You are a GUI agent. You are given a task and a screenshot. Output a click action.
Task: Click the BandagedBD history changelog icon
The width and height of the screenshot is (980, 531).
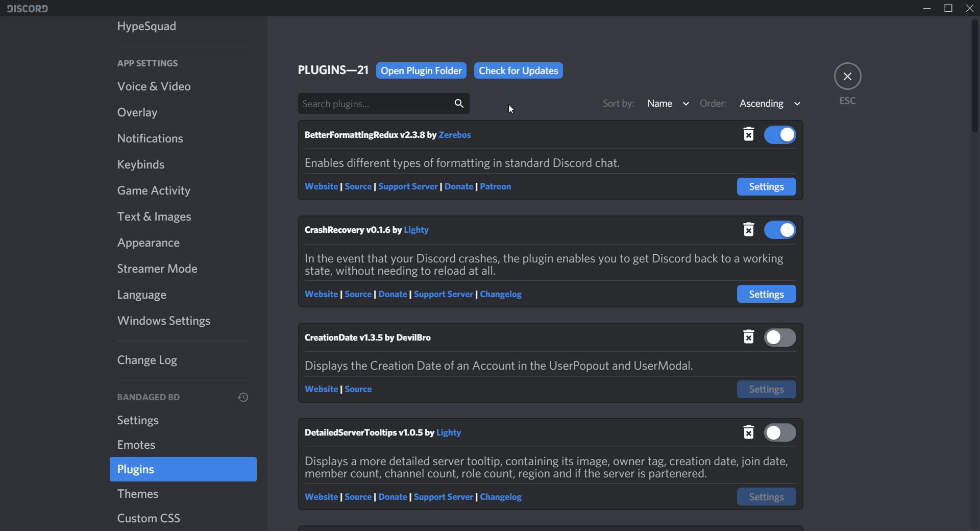coord(243,397)
